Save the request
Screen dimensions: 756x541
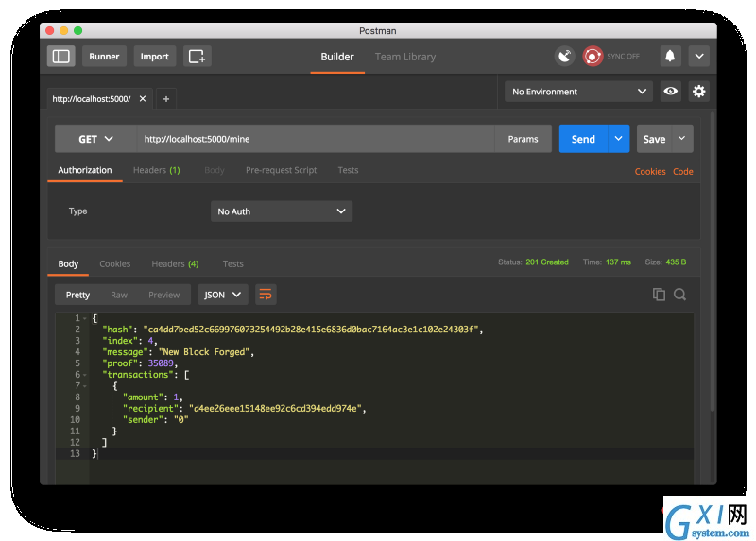(654, 139)
